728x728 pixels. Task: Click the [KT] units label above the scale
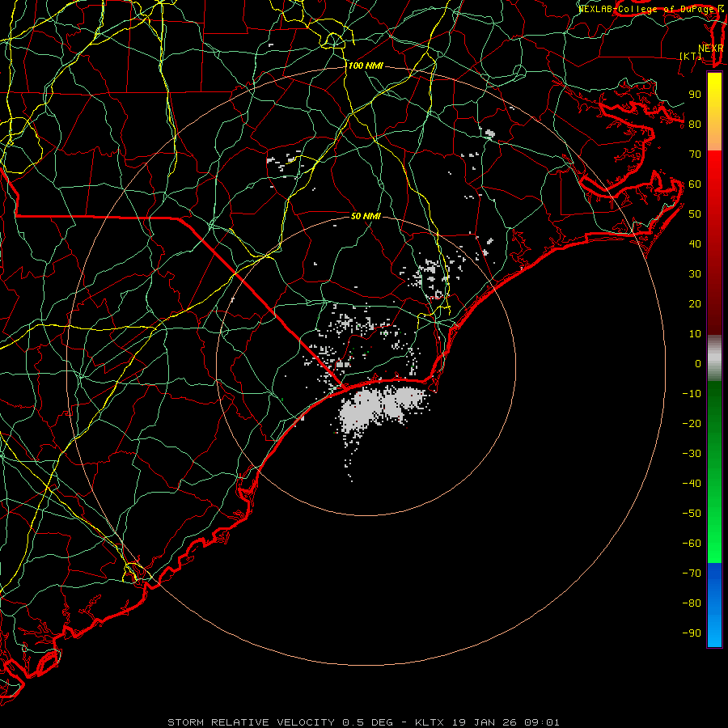click(691, 56)
